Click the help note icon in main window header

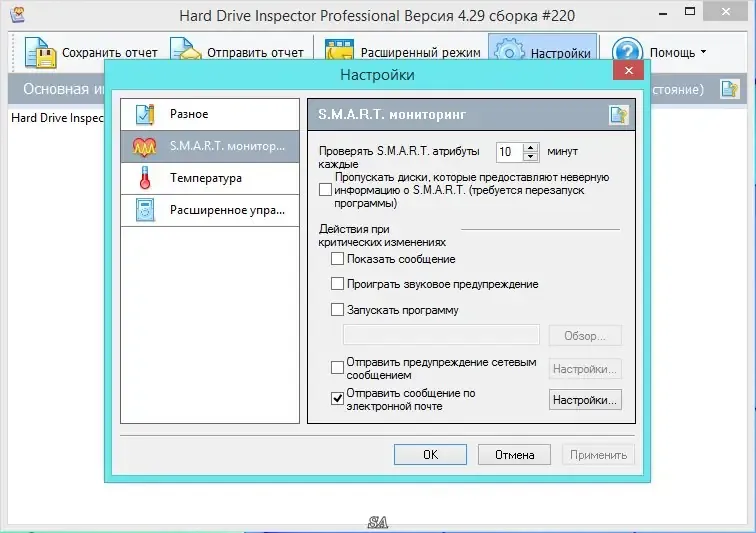tap(729, 89)
